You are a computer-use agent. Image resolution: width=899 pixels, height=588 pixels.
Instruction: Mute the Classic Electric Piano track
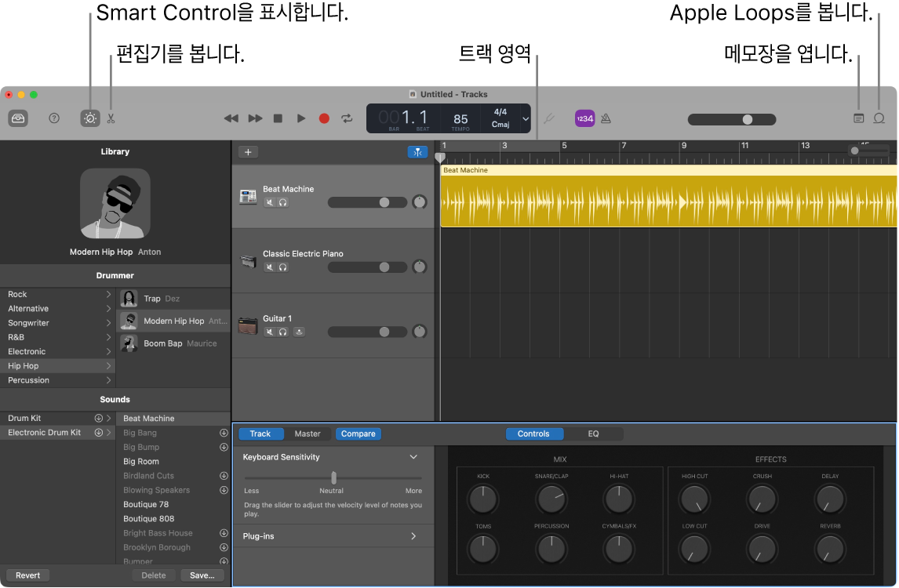point(269,267)
